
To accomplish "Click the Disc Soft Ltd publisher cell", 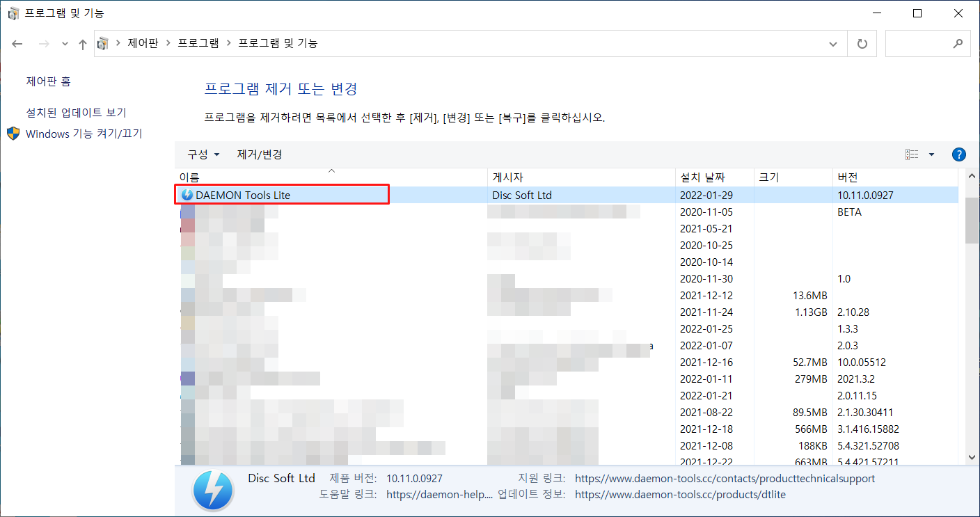I will (522, 195).
